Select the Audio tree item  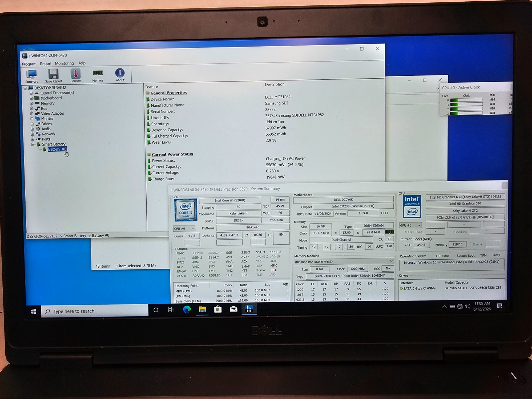46,129
